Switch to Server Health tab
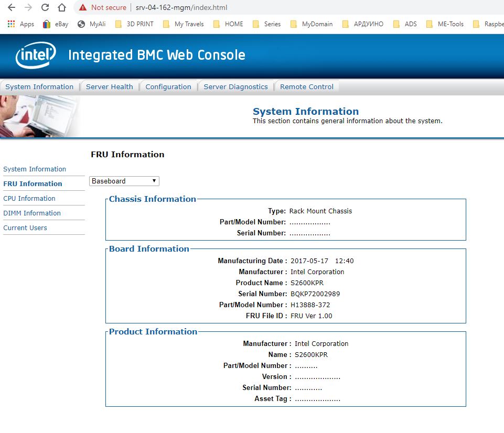The width and height of the screenshot is (504, 433). pos(109,87)
